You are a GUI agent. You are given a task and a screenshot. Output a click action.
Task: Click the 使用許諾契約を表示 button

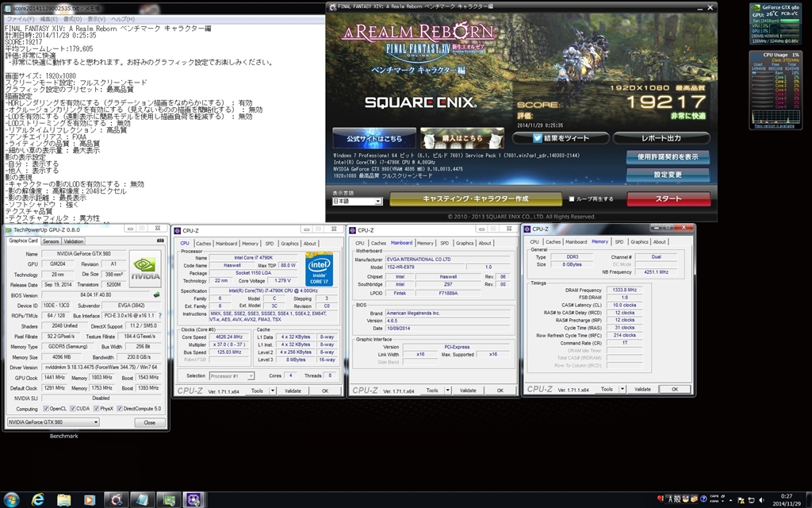[x=668, y=156]
